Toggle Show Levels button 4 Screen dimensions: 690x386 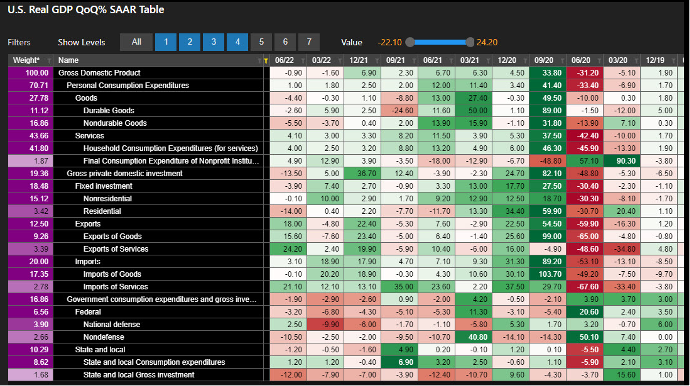pos(237,42)
